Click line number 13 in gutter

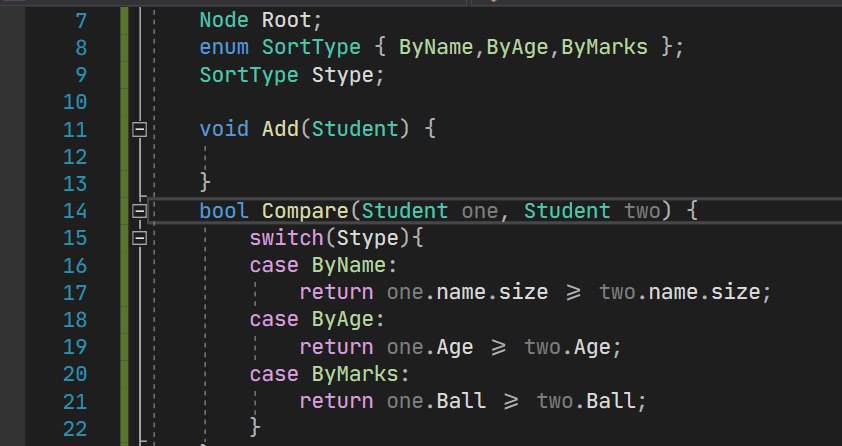75,184
